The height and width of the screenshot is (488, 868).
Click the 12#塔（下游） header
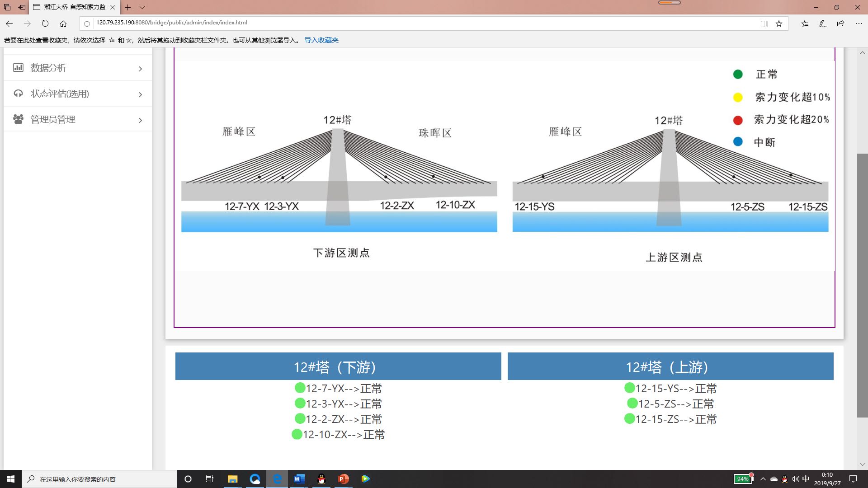(x=338, y=366)
